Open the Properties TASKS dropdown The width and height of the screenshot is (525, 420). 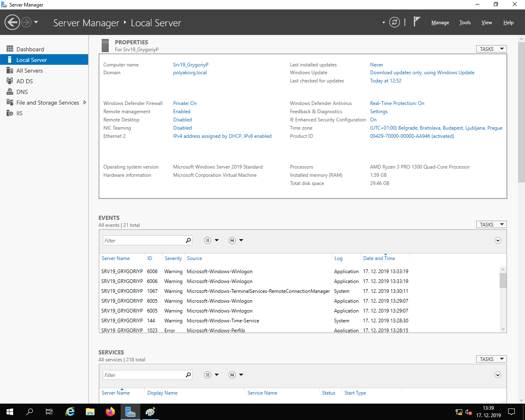tap(491, 49)
